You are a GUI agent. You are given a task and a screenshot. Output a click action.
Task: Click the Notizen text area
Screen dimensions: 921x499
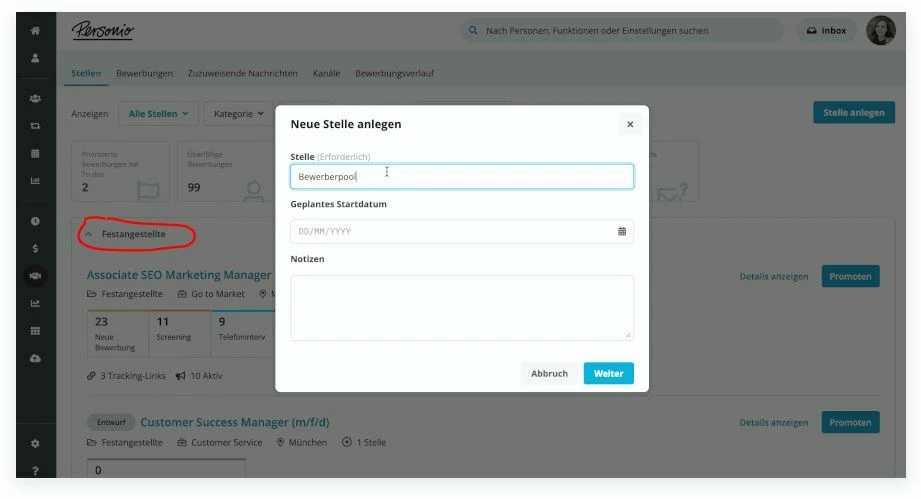[462, 308]
